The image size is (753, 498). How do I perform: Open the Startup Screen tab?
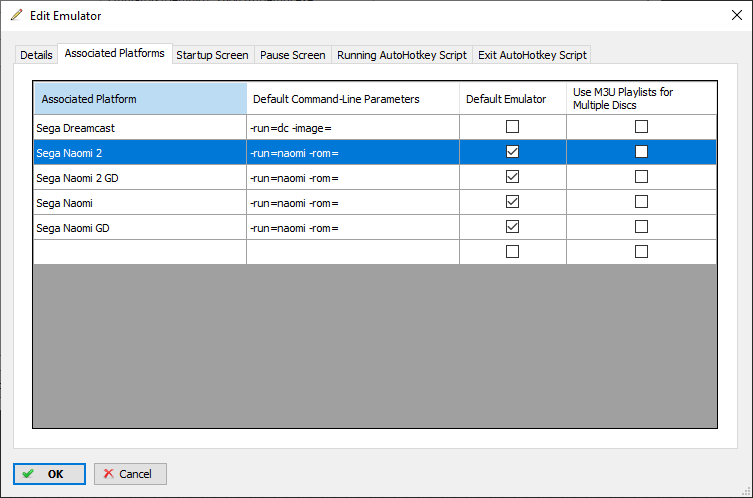[212, 55]
